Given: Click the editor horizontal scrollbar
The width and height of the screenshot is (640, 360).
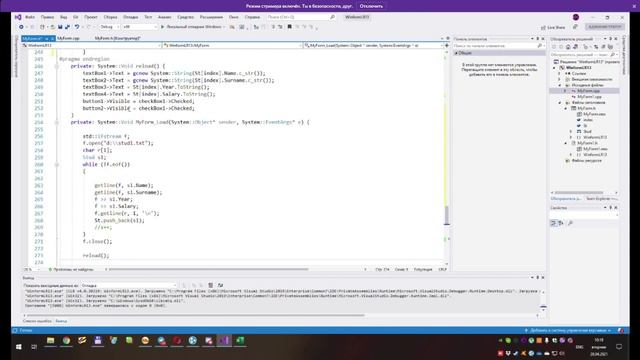Looking at the screenshot, I should click(x=209, y=269).
